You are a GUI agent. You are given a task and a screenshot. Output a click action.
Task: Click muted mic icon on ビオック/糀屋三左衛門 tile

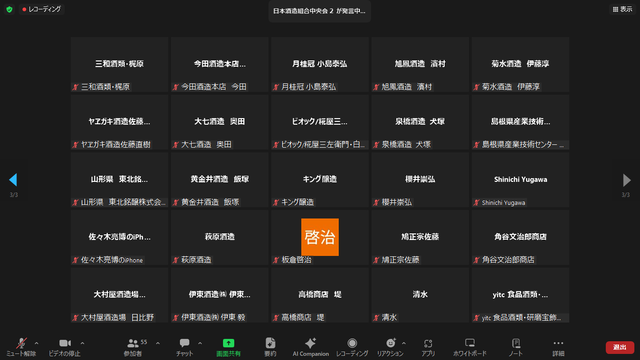click(x=276, y=145)
